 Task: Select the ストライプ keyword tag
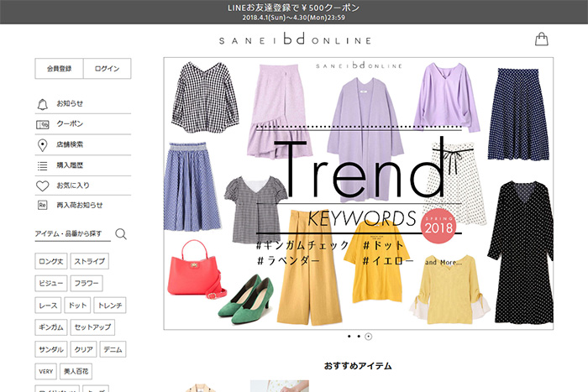[x=90, y=261]
